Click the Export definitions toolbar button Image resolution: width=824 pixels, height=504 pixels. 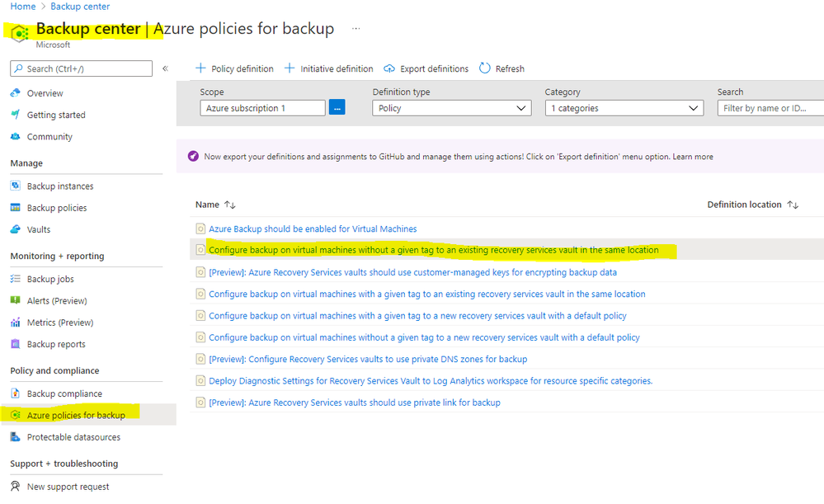coord(426,68)
